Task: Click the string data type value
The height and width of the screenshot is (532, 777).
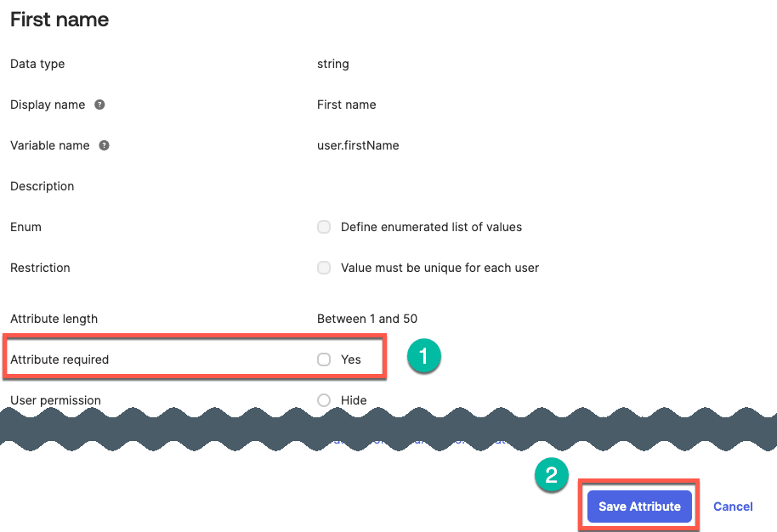Action: [x=333, y=64]
